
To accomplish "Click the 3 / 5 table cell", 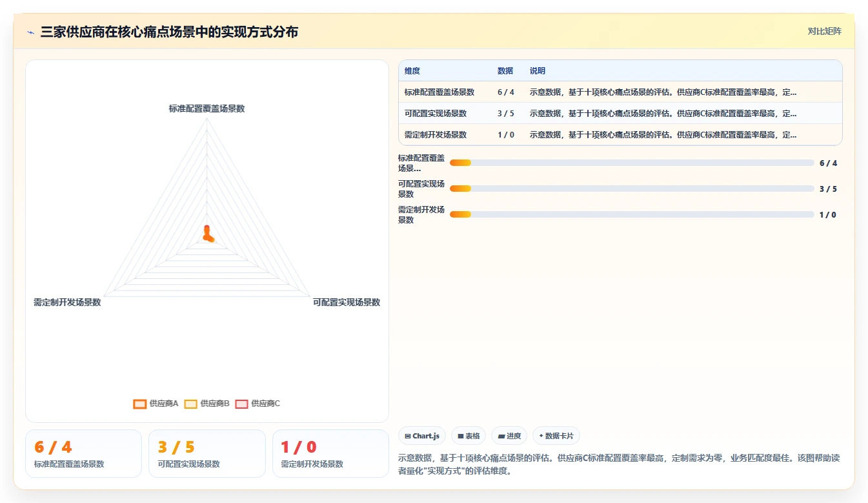I will (x=506, y=113).
